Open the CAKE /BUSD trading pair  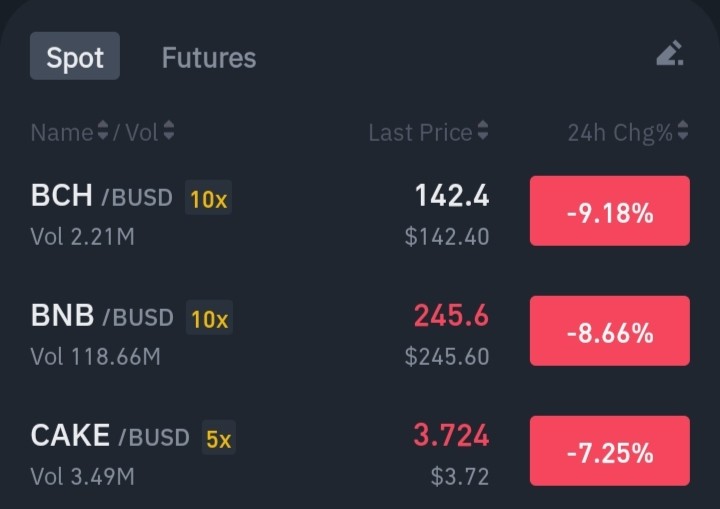tap(110, 435)
